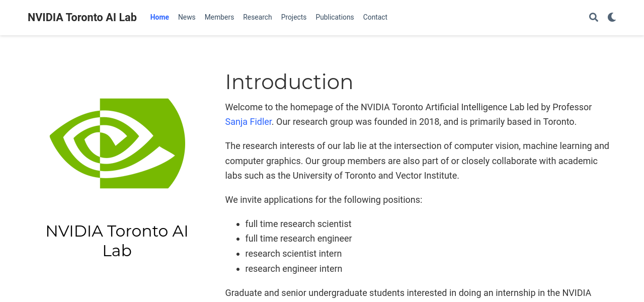This screenshot has width=644, height=302.
Task: Click the Introduction heading
Action: point(289,82)
